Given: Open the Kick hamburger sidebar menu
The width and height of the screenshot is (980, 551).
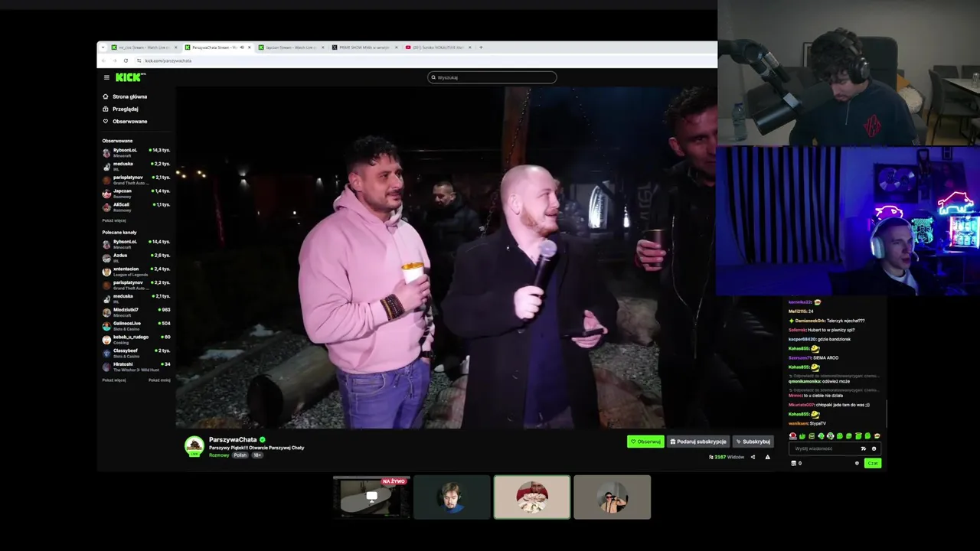Looking at the screenshot, I should point(106,77).
